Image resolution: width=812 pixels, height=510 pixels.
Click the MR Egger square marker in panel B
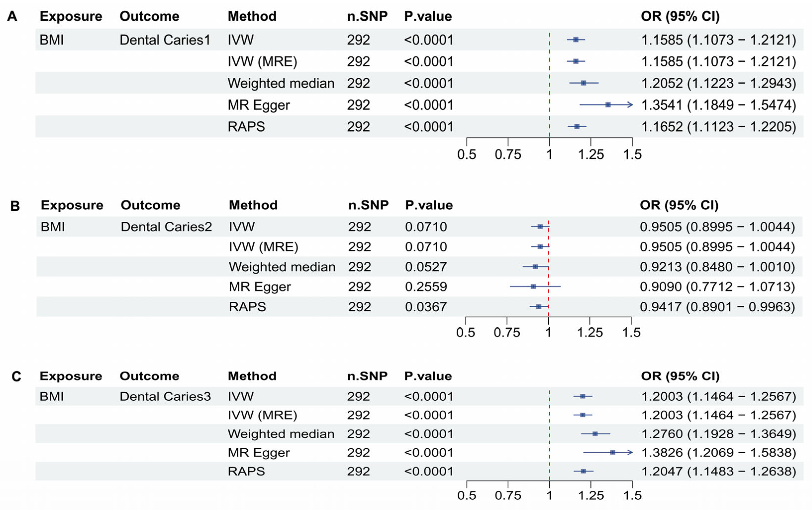point(533,287)
